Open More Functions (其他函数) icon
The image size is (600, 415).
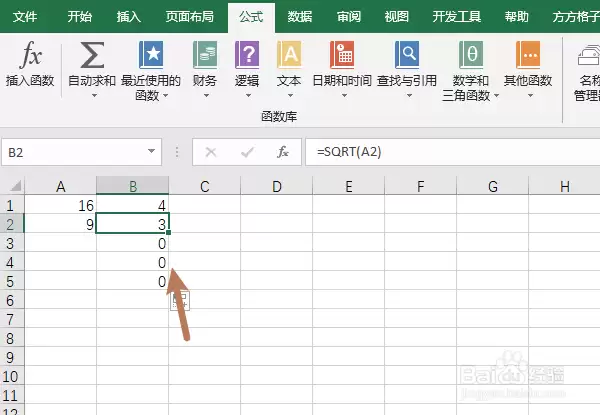[x=528, y=55]
